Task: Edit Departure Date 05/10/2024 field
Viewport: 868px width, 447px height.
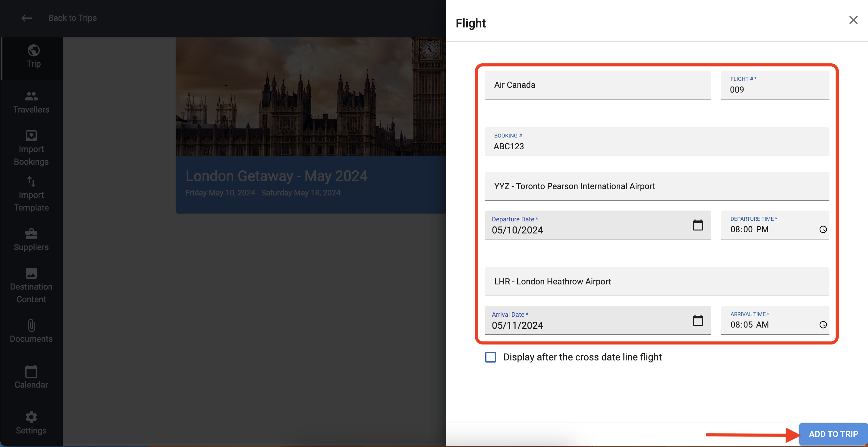Action: click(598, 225)
